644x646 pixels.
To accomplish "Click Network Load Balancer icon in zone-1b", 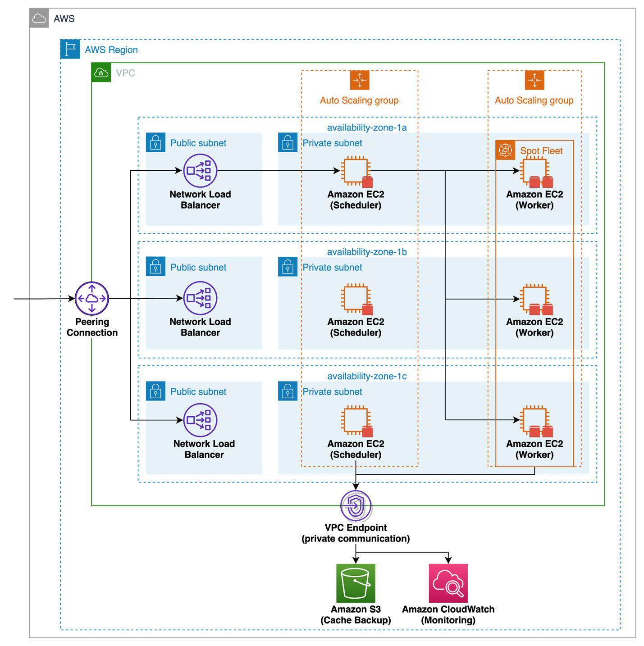I will pyautogui.click(x=200, y=298).
